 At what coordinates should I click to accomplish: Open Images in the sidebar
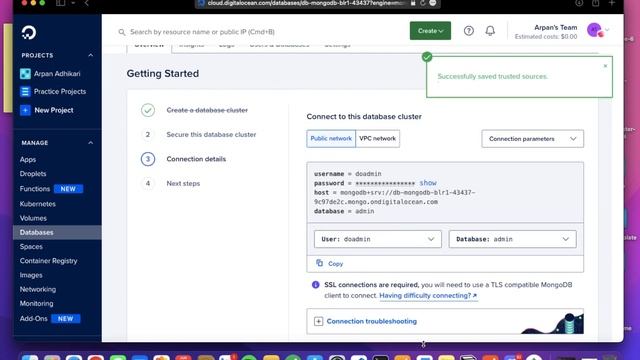(31, 275)
